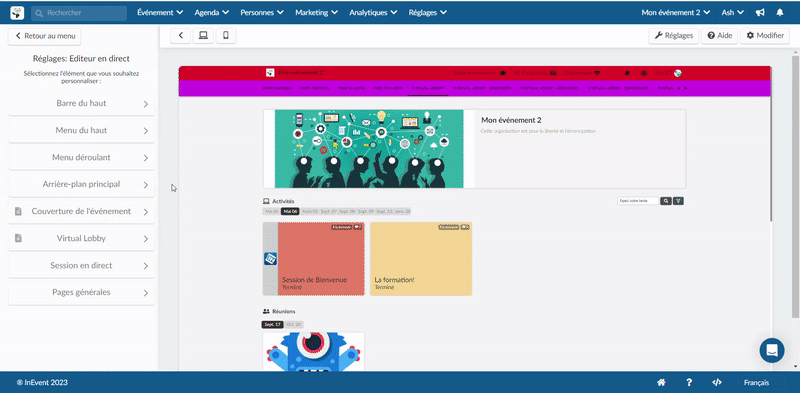Select the Session de Bienvenue card

pyautogui.click(x=314, y=259)
